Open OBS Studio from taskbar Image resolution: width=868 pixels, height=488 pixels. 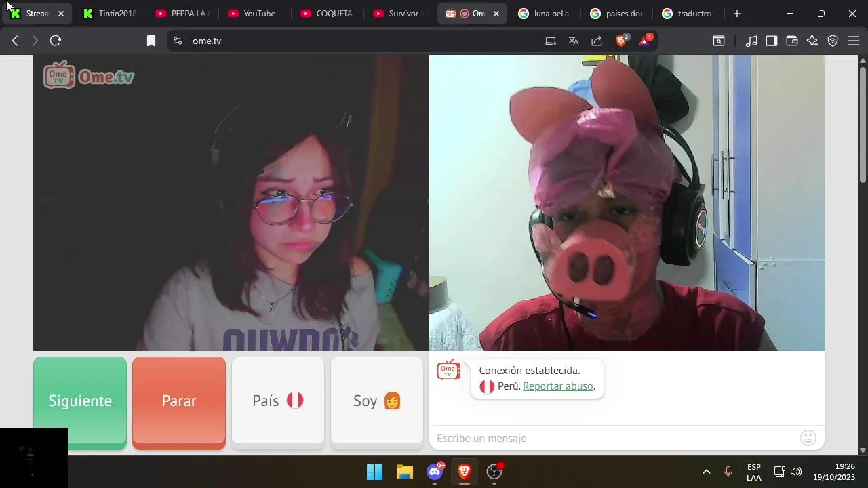494,472
